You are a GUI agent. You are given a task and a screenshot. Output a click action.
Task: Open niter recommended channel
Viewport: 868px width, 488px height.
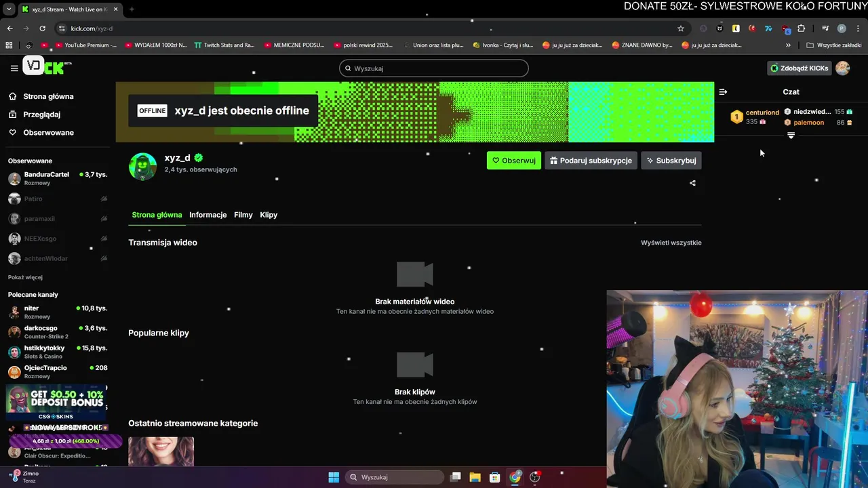[58, 312]
